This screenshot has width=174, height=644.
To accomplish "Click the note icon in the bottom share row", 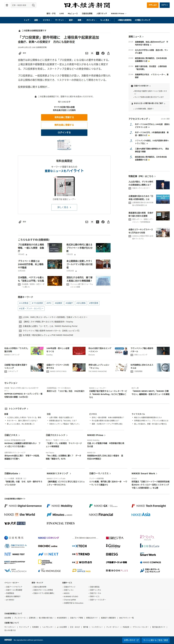I will click(x=92, y=222).
